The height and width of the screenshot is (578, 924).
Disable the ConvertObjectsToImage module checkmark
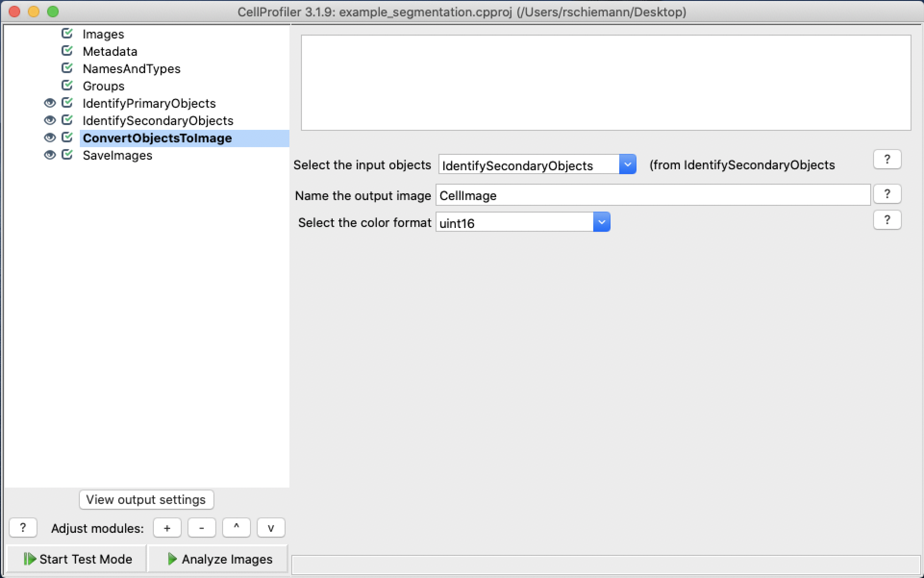click(x=67, y=138)
